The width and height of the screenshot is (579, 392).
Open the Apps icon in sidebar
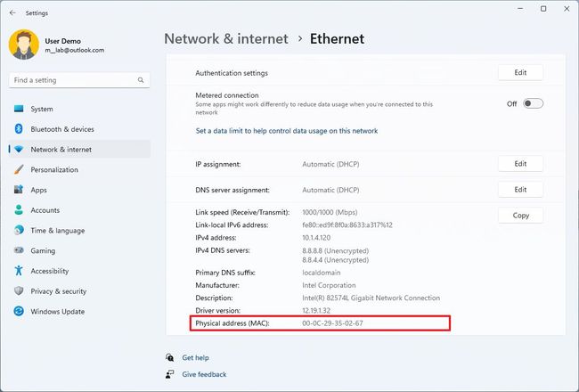[19, 190]
